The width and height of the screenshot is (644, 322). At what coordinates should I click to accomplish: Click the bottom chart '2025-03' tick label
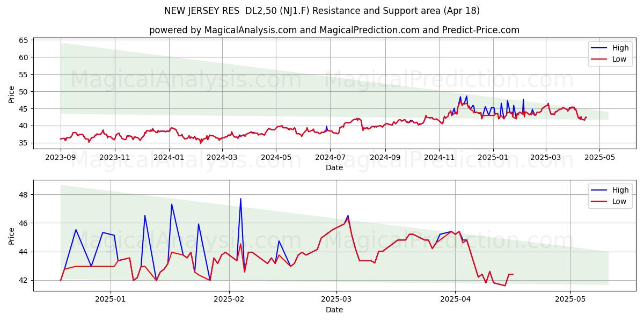pos(336,299)
